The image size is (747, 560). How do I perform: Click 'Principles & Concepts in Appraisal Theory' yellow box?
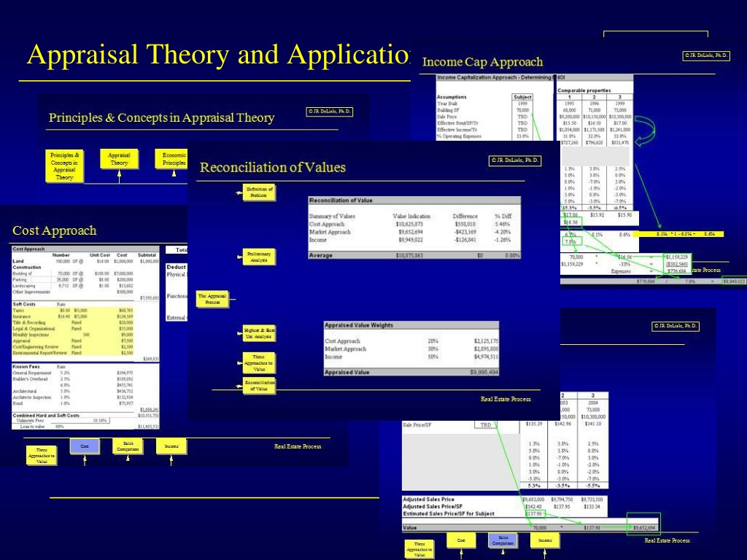pos(64,166)
